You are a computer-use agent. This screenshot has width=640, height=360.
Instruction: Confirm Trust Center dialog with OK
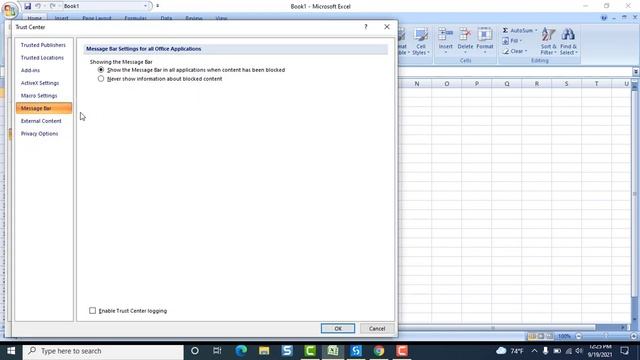(338, 329)
